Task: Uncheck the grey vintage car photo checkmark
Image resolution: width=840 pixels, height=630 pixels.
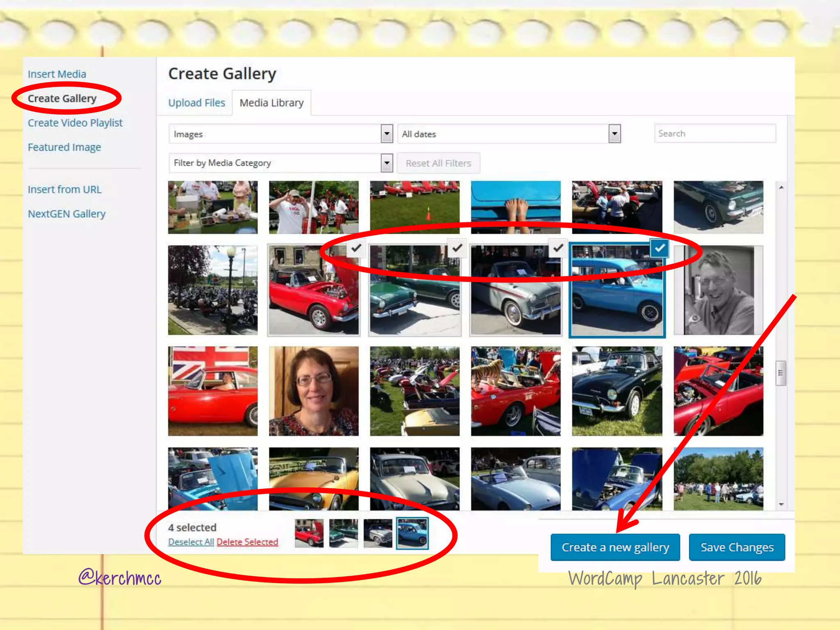Action: [558, 248]
